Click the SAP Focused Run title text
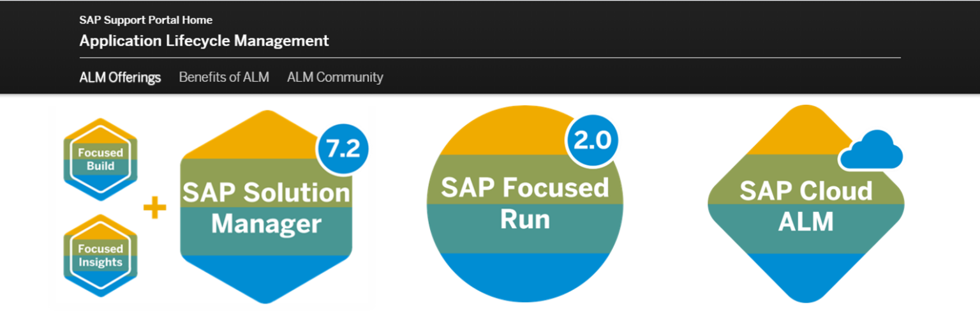The image size is (980, 311). point(524,203)
